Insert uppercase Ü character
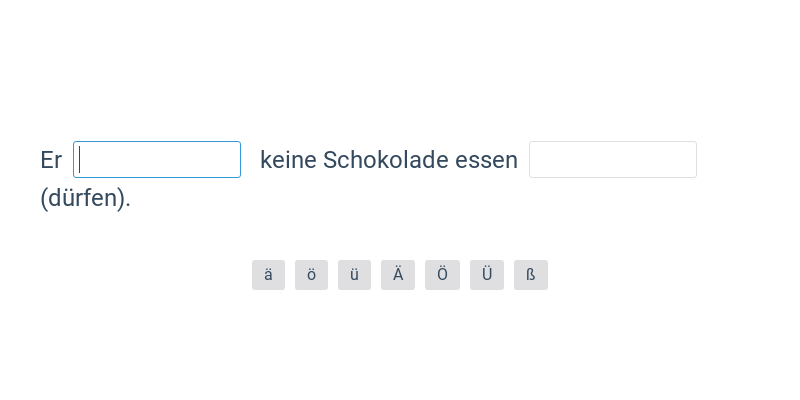The width and height of the screenshot is (800, 400). (x=487, y=275)
